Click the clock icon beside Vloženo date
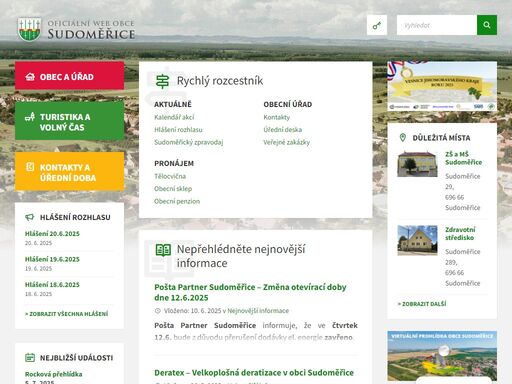 (158, 311)
